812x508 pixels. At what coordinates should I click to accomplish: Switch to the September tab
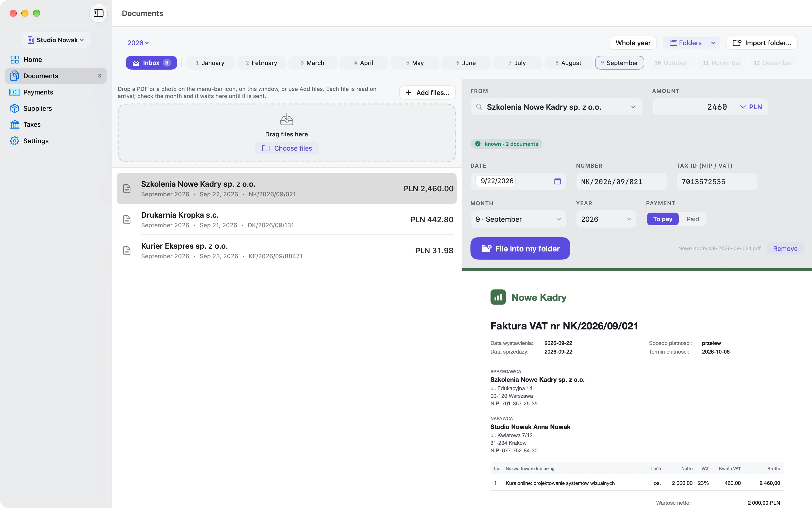[619, 63]
